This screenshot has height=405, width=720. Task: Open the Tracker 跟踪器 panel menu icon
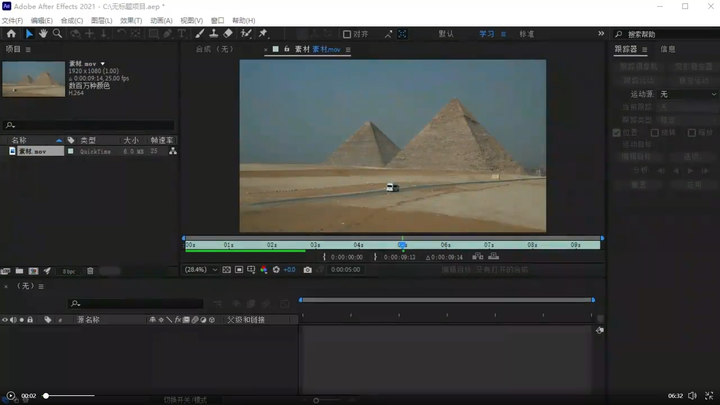coord(645,50)
